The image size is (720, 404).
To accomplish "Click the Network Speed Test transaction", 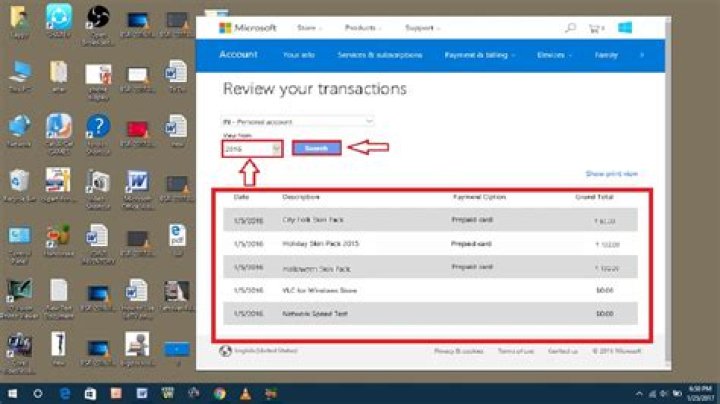I will 430,314.
